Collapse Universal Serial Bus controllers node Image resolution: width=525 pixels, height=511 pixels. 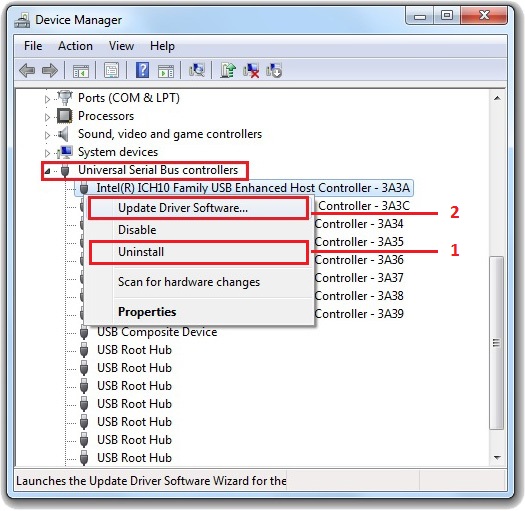coord(47,171)
